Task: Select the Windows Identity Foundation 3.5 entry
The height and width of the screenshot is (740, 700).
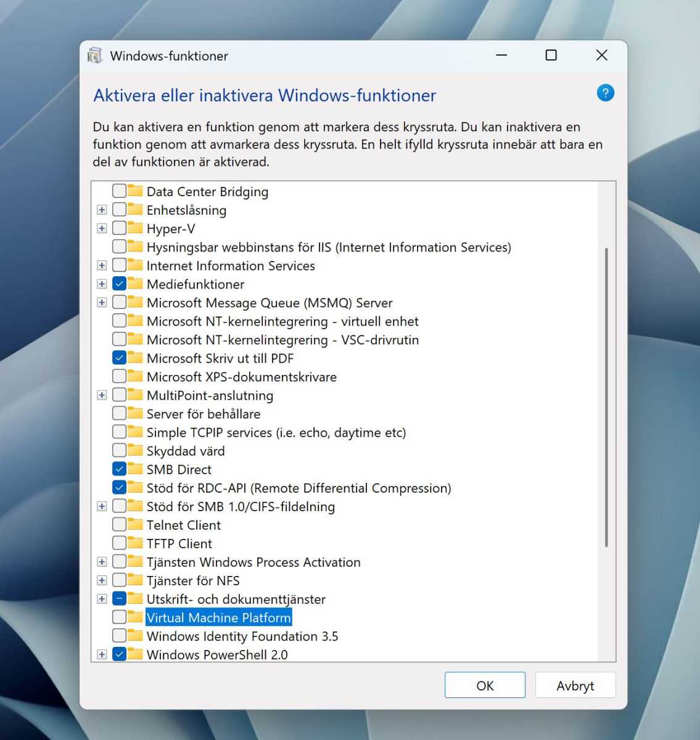Action: (x=242, y=636)
